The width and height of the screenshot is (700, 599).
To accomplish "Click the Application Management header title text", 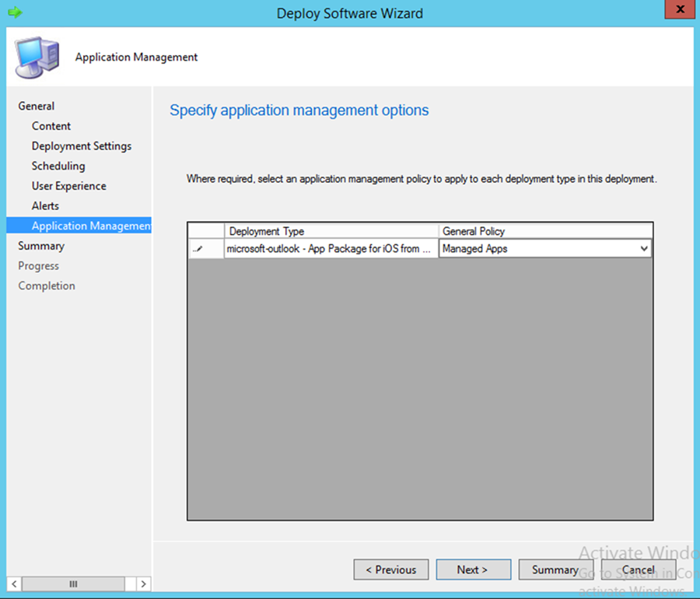I will click(x=136, y=57).
